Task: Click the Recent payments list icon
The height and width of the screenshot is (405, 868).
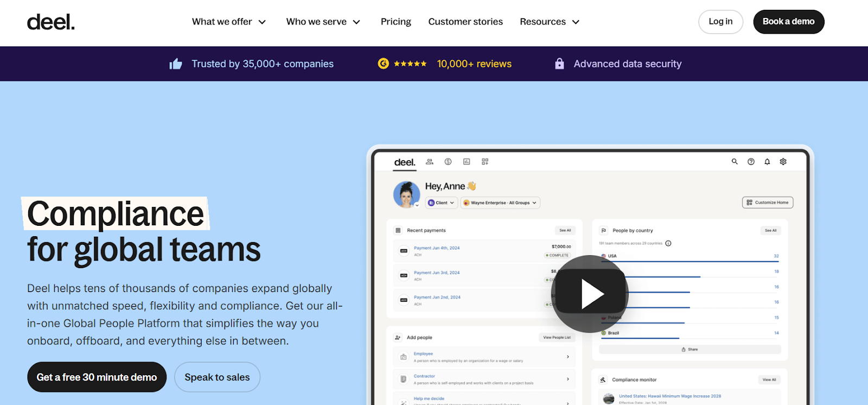Action: coord(398,230)
